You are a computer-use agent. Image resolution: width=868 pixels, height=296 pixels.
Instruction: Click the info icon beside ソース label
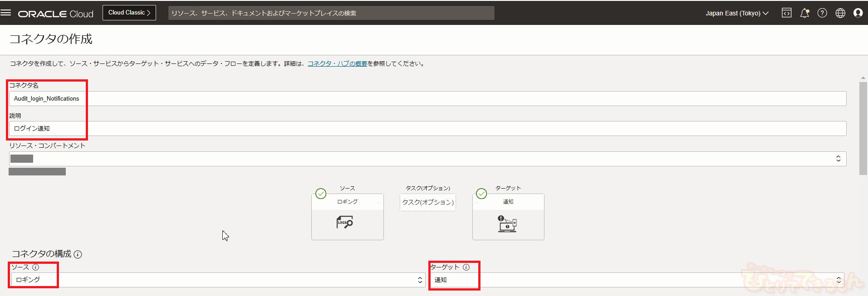pyautogui.click(x=36, y=267)
